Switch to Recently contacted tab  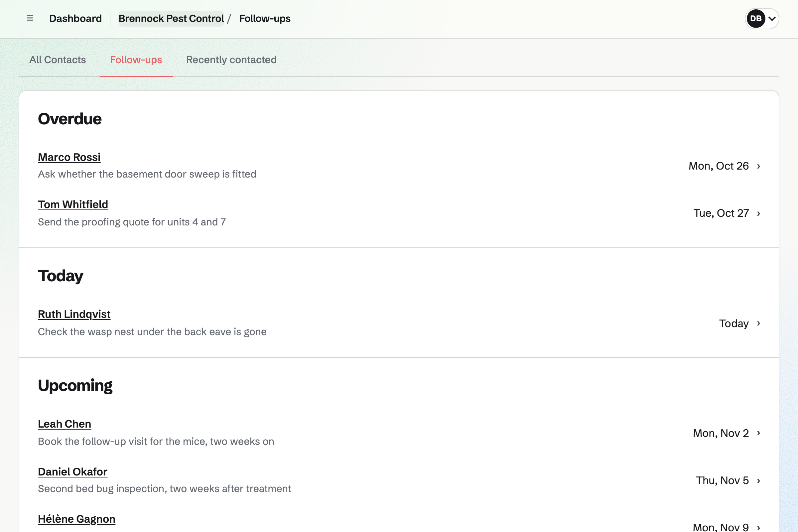pyautogui.click(x=231, y=60)
